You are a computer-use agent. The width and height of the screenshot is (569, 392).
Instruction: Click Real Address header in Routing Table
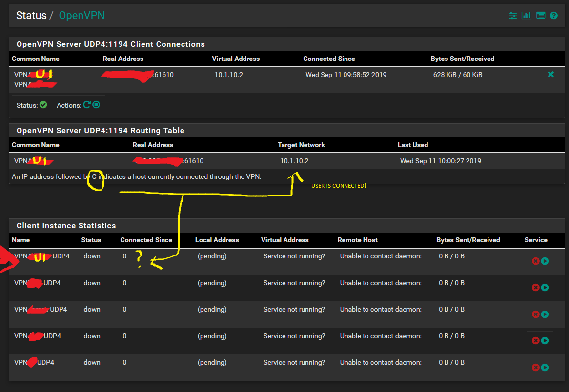(x=153, y=145)
